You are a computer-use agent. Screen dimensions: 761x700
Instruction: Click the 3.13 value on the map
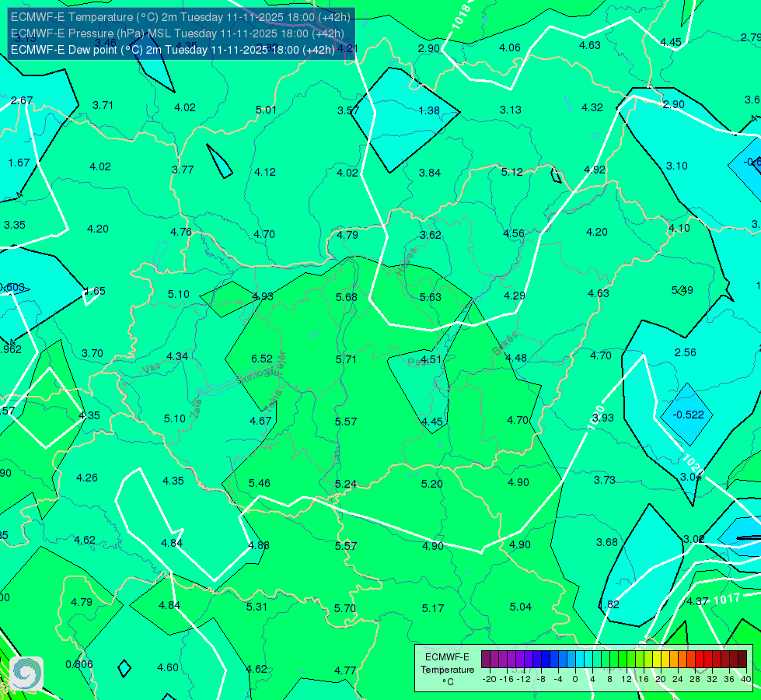tap(511, 110)
